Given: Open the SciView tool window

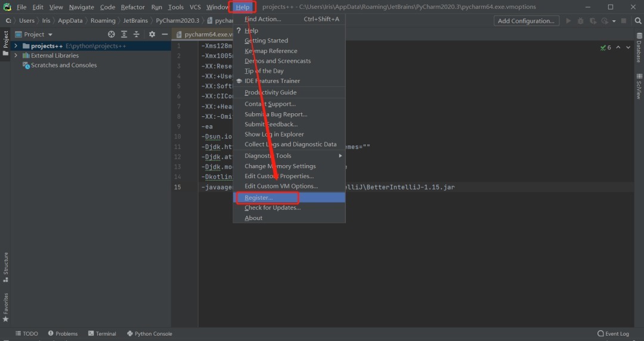Looking at the screenshot, I should (639, 86).
